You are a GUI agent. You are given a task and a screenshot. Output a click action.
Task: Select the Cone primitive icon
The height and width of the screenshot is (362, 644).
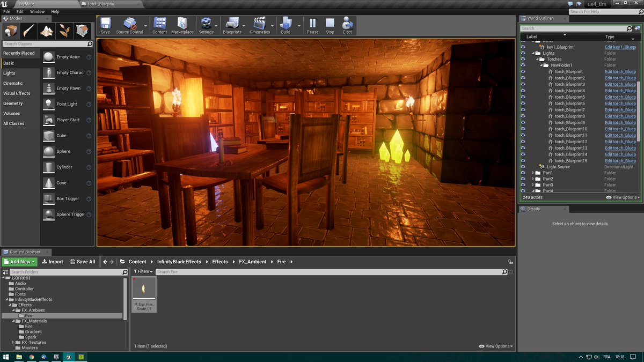tap(49, 183)
